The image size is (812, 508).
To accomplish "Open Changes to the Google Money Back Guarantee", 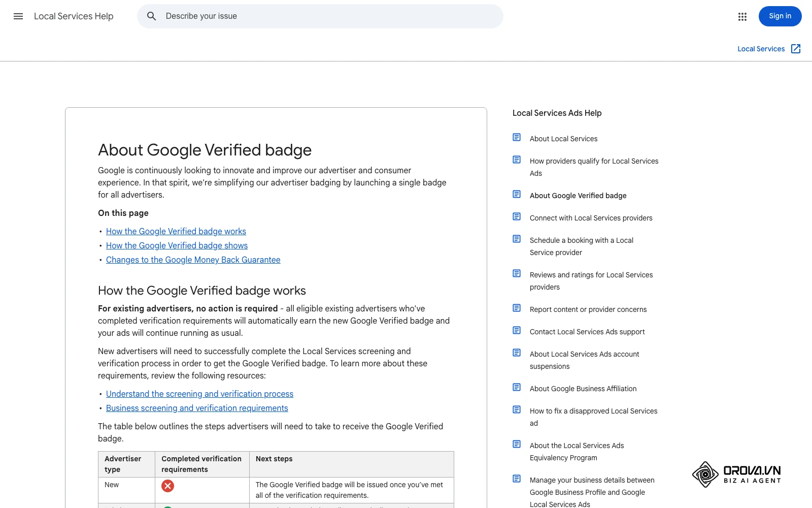I will coord(193,260).
